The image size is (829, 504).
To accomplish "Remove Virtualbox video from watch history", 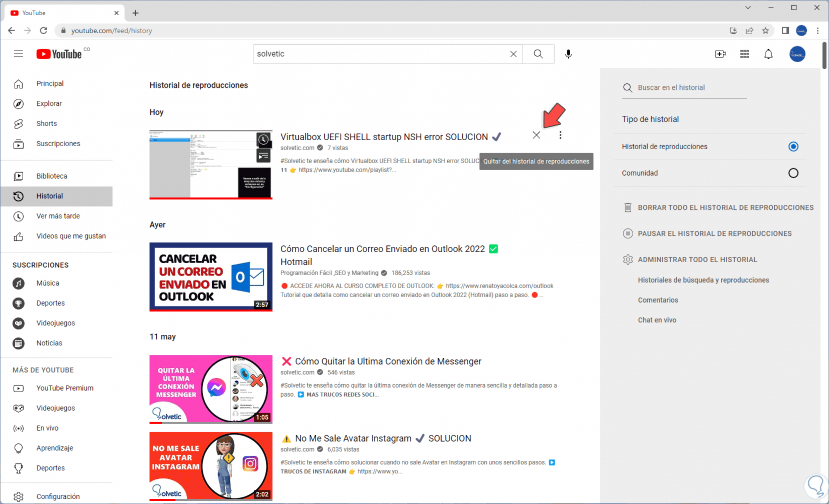I will point(536,135).
